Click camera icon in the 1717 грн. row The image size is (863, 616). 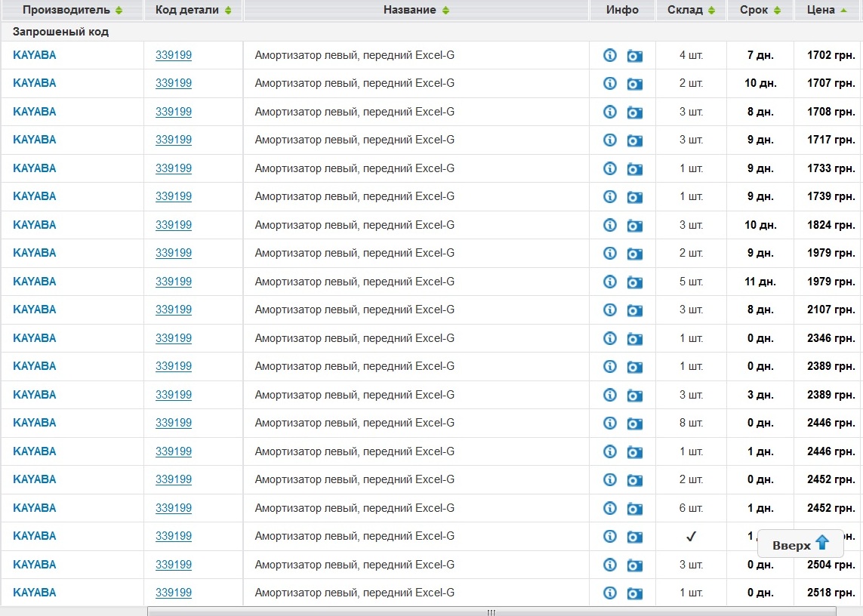[x=635, y=140]
